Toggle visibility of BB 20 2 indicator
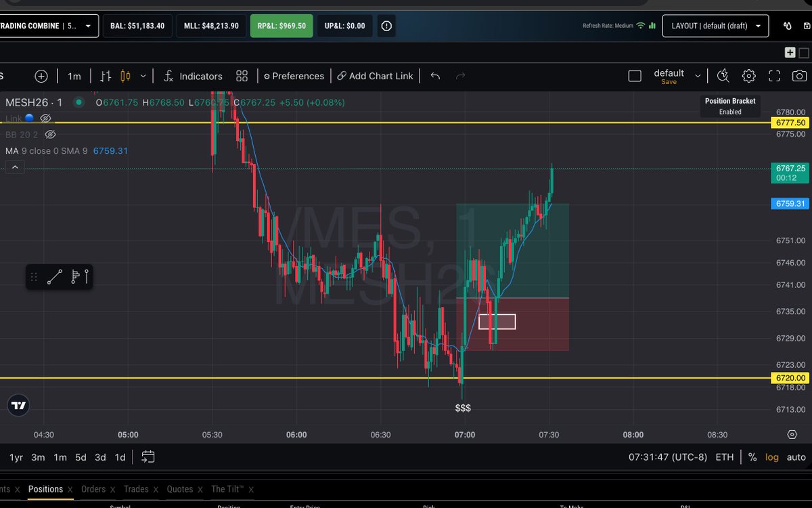 49,134
